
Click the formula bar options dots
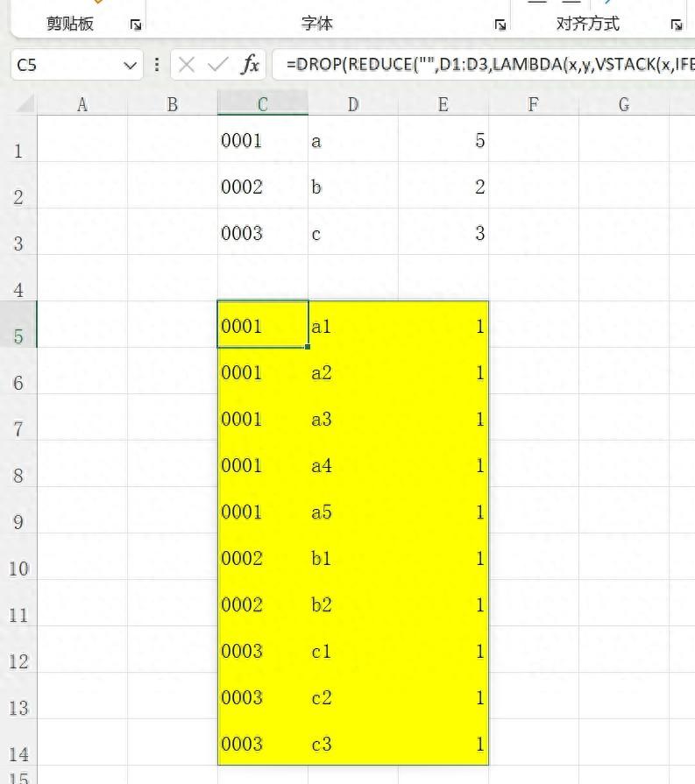(x=157, y=65)
